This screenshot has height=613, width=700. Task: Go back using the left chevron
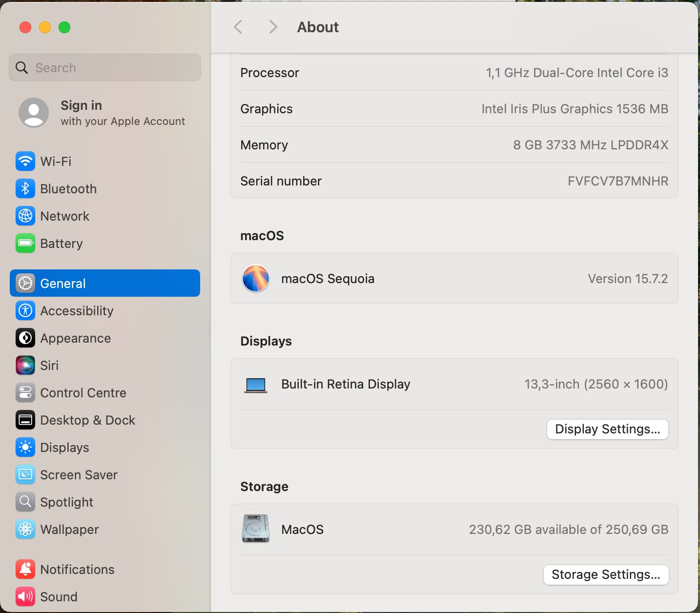point(238,27)
